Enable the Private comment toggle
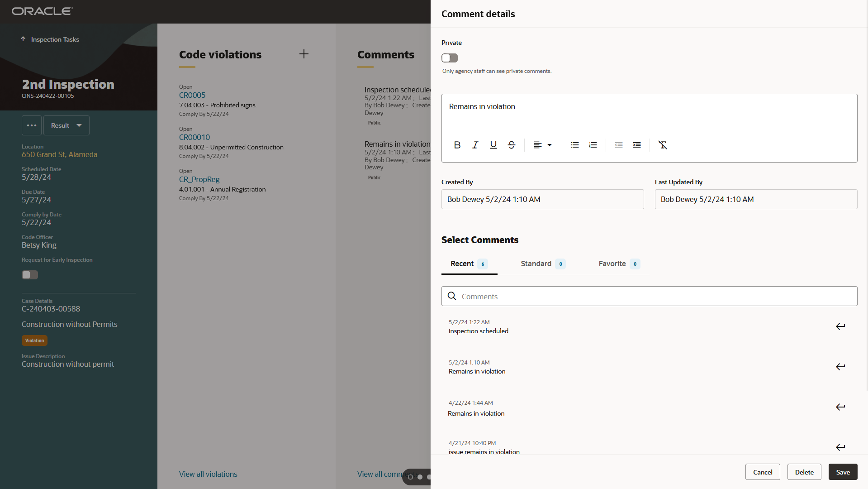This screenshot has width=868, height=489. click(449, 58)
